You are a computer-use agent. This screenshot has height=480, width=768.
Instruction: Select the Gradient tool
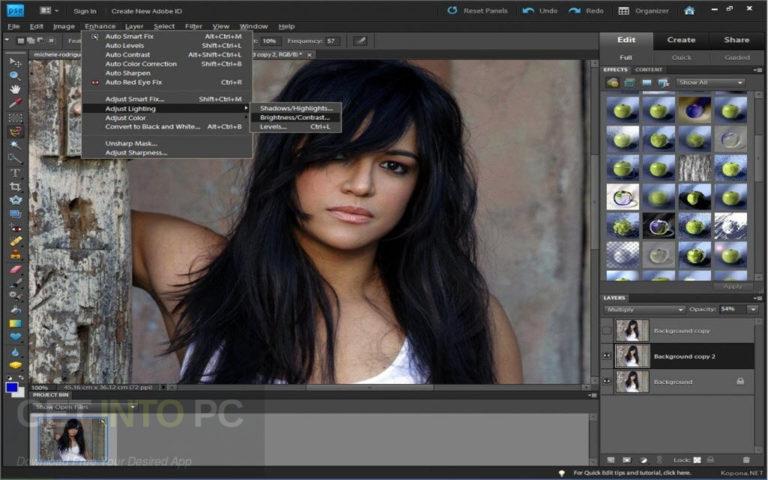pyautogui.click(x=16, y=323)
